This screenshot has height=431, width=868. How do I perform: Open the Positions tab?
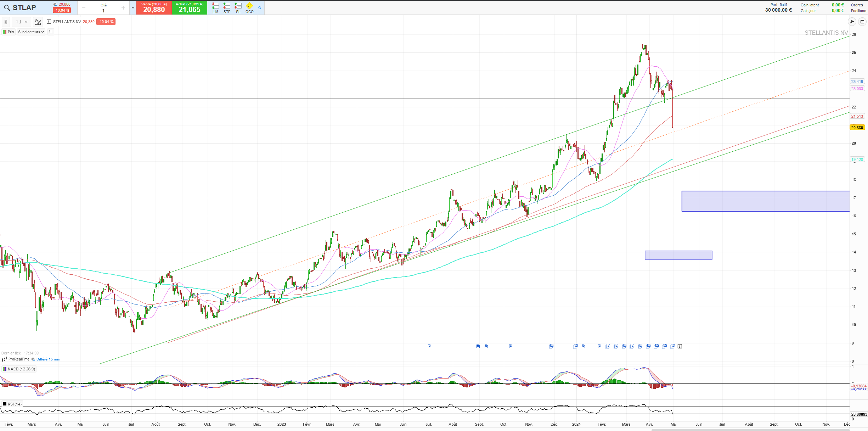click(858, 11)
